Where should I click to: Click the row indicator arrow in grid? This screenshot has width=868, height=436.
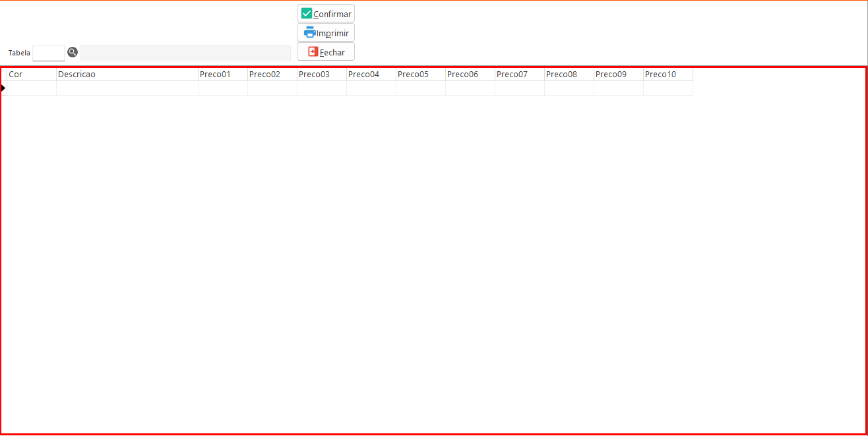click(x=3, y=88)
